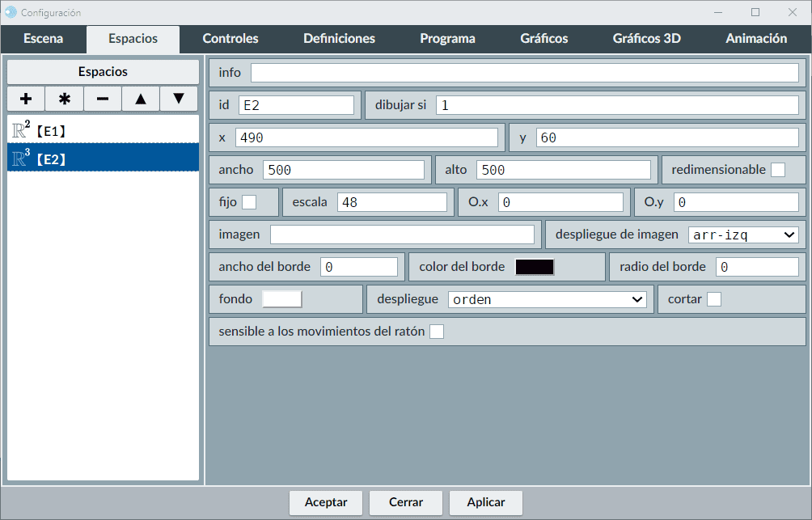This screenshot has width=812, height=520.
Task: Toggle the fijo checkbox
Action: [x=249, y=202]
